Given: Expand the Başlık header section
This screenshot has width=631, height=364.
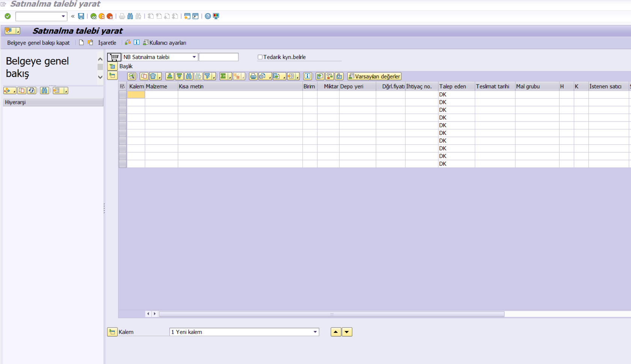Looking at the screenshot, I should click(x=112, y=66).
